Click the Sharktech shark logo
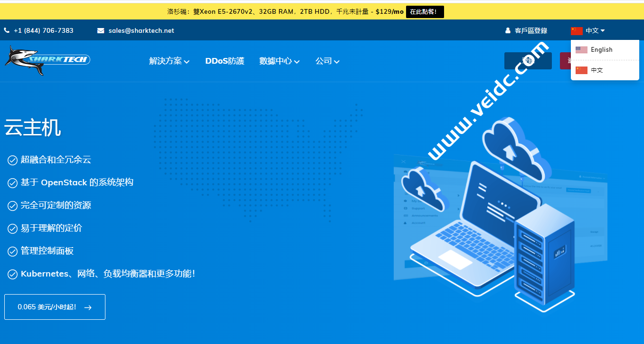644x344 pixels. pos(47,59)
